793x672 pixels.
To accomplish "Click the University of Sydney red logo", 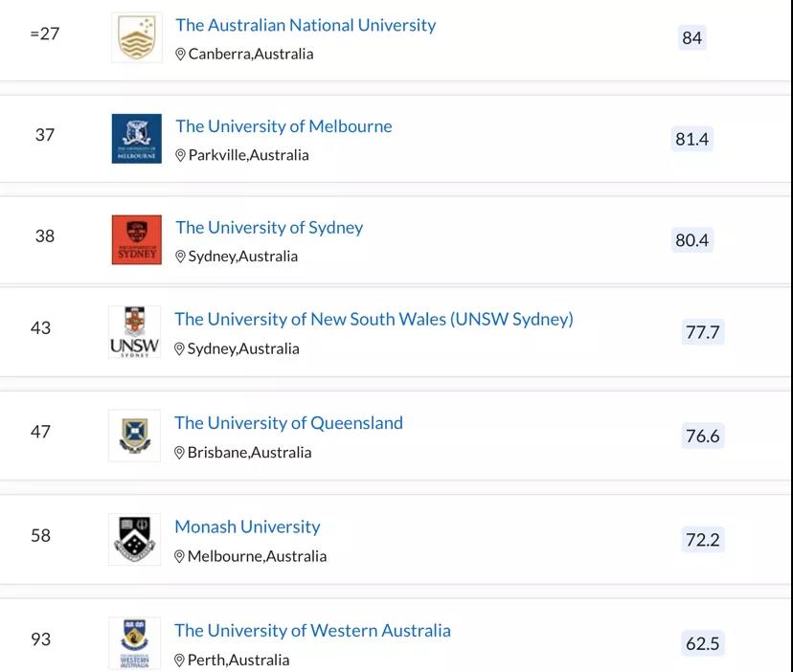I will click(x=137, y=239).
